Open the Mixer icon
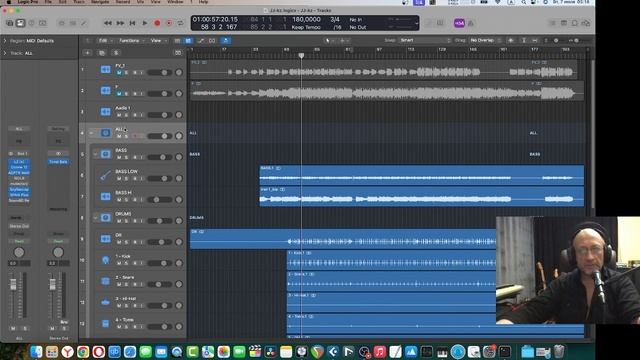This screenshot has height=360, width=640. 73,23
